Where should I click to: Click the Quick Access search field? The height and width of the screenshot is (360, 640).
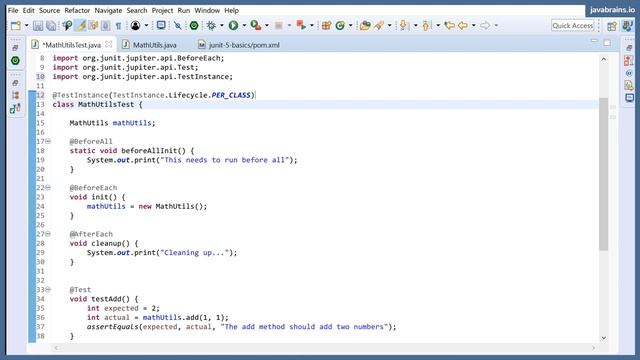pyautogui.click(x=573, y=26)
